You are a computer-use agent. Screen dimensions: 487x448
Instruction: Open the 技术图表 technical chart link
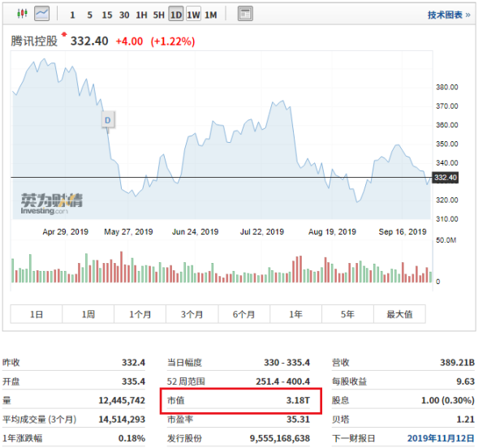(449, 15)
